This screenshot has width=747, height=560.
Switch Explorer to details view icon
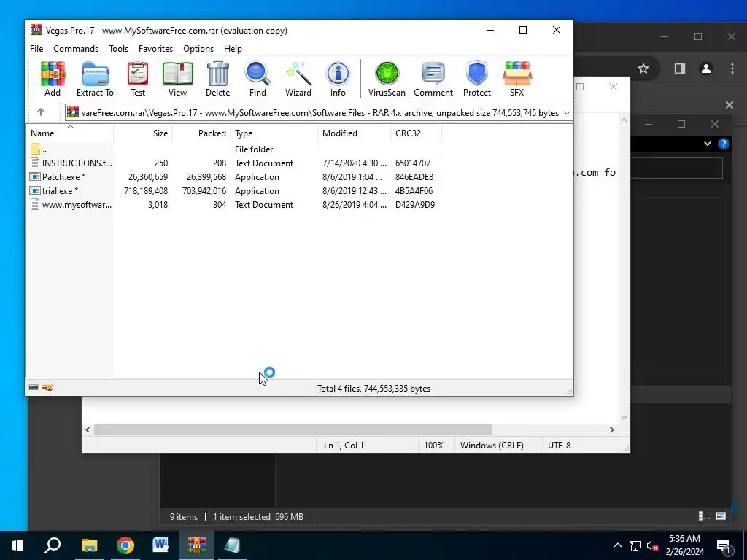point(705,516)
